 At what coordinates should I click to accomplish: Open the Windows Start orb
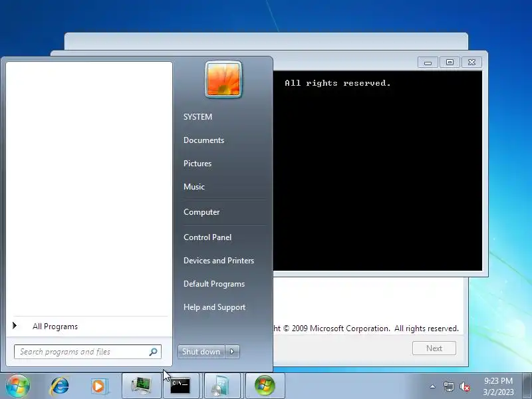tap(18, 386)
